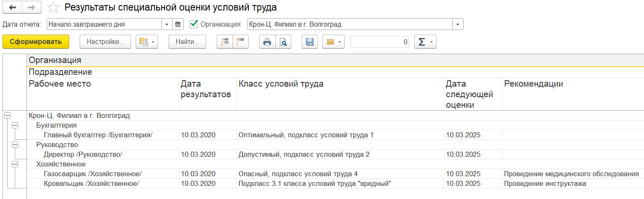Image resolution: width=644 pixels, height=199 pixels.
Task: Open calendar picker for report date
Action: pyautogui.click(x=178, y=25)
